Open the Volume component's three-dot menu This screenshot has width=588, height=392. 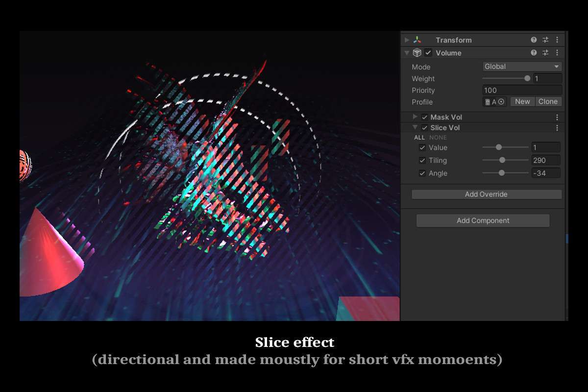click(557, 53)
